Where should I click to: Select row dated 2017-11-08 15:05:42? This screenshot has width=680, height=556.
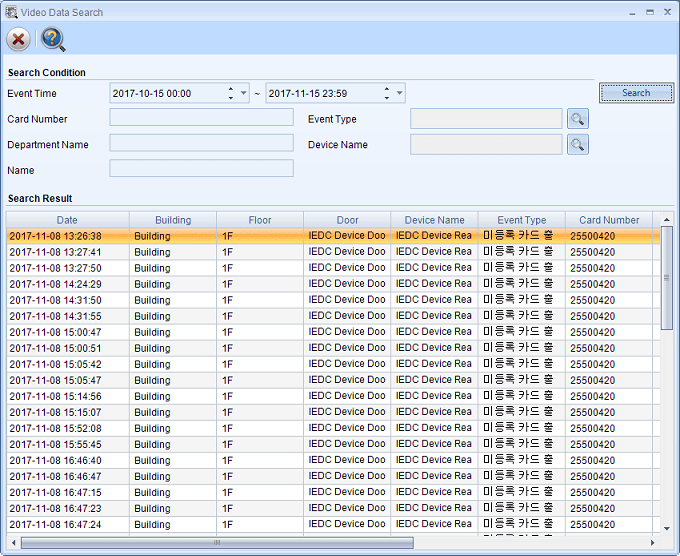[333, 364]
